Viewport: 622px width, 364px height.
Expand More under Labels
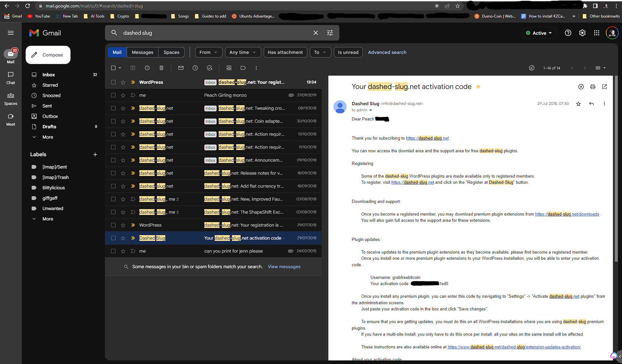click(x=48, y=219)
